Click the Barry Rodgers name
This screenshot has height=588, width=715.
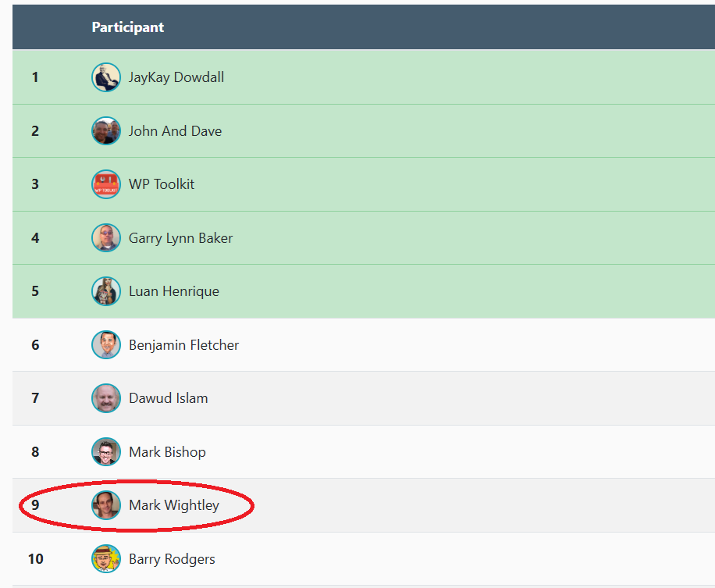coord(172,559)
